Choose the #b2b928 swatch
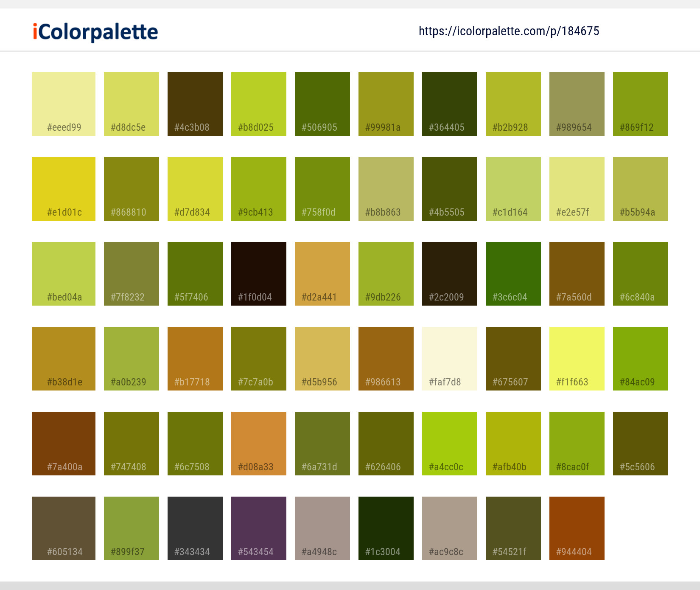The image size is (700, 590). click(x=513, y=104)
